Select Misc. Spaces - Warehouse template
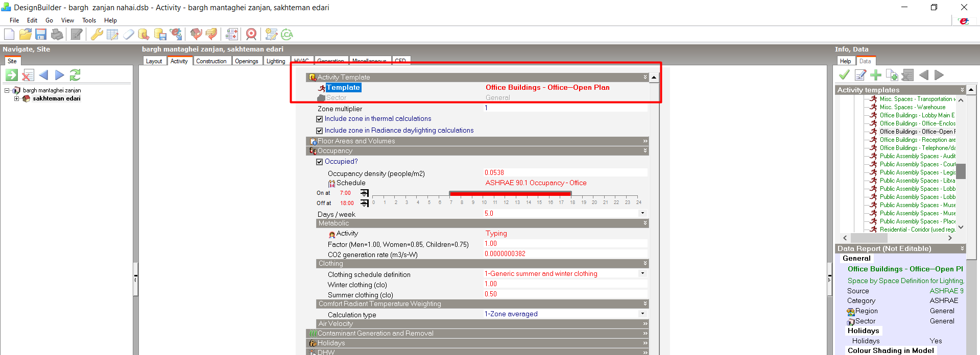The height and width of the screenshot is (355, 980). (913, 107)
